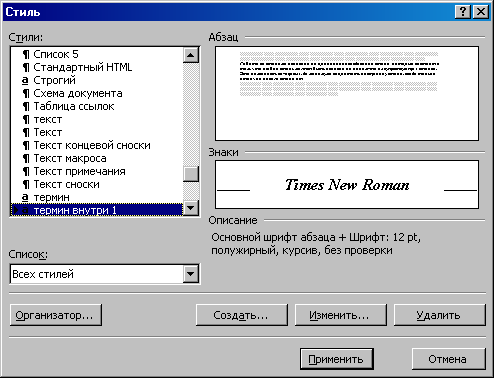Click scroll up arrow of styles list
Viewport: 494px width, 378px height.
pyautogui.click(x=191, y=55)
